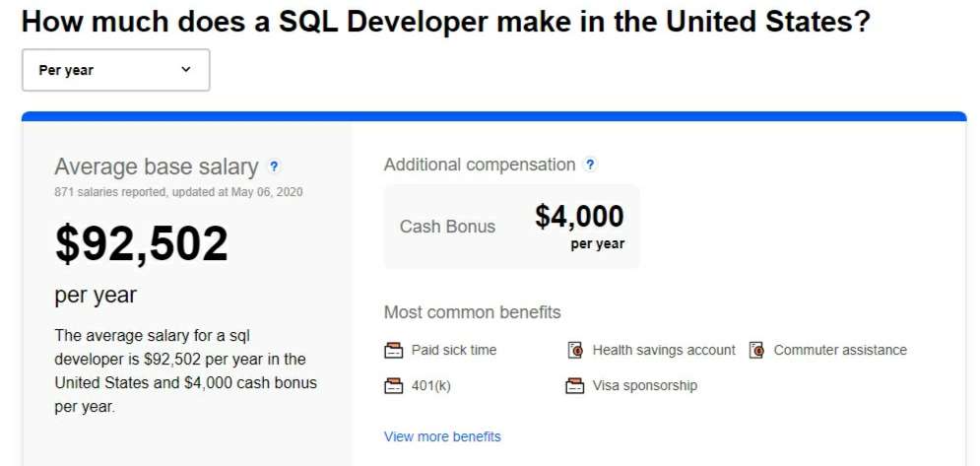This screenshot has height=466, width=980.
Task: Click the chevron arrow in Per year selector
Action: [185, 69]
